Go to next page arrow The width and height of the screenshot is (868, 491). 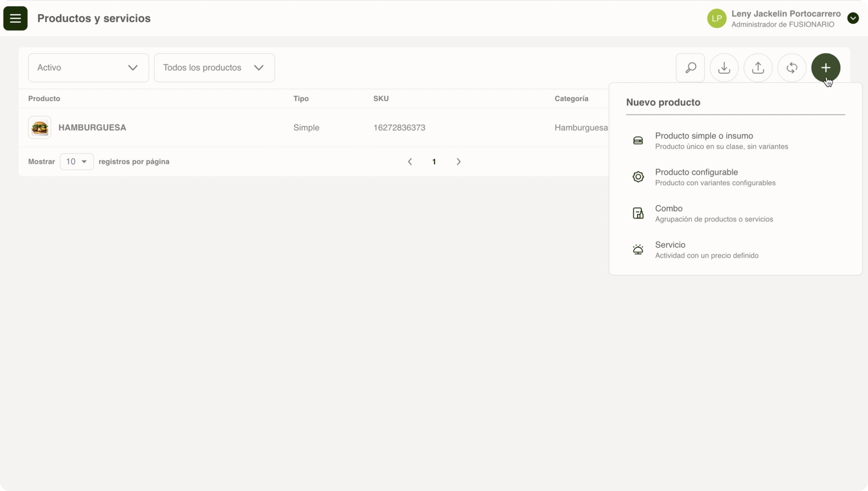458,162
